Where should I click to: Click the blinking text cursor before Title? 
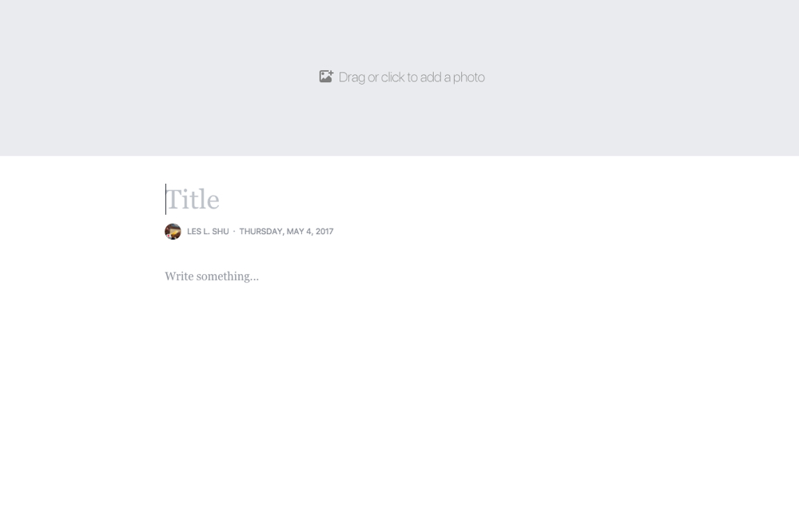pyautogui.click(x=165, y=199)
